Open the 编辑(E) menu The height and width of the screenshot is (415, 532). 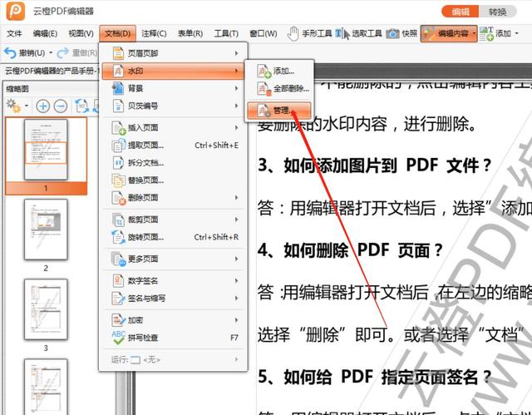(45, 33)
